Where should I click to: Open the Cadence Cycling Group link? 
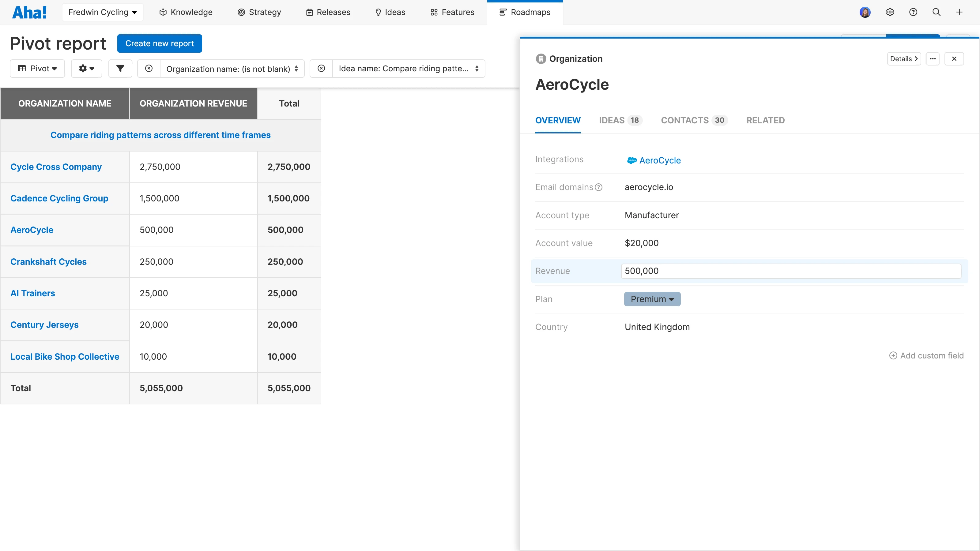tap(59, 198)
